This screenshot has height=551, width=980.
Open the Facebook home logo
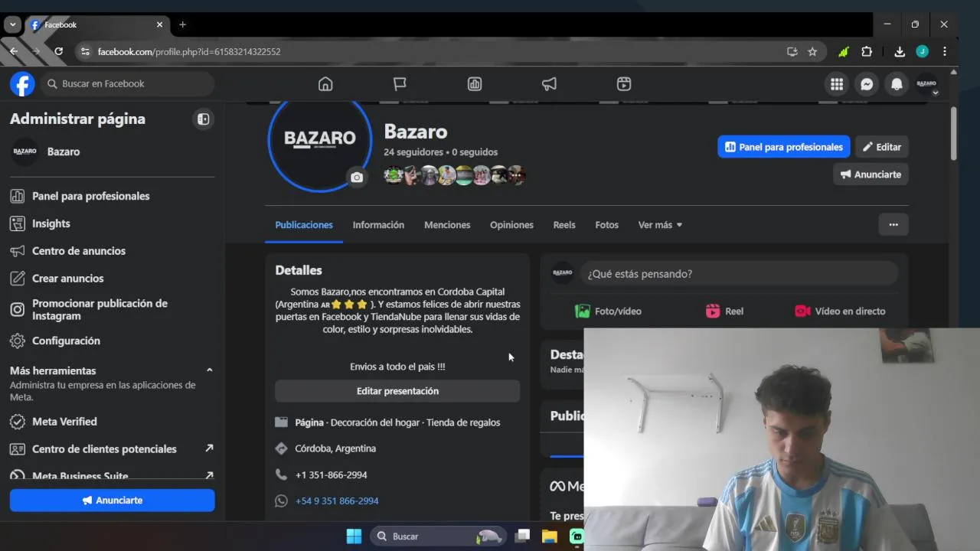tap(22, 83)
